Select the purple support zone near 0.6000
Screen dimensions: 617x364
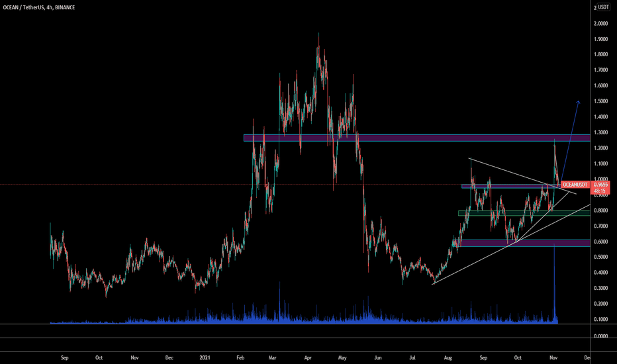click(x=522, y=243)
